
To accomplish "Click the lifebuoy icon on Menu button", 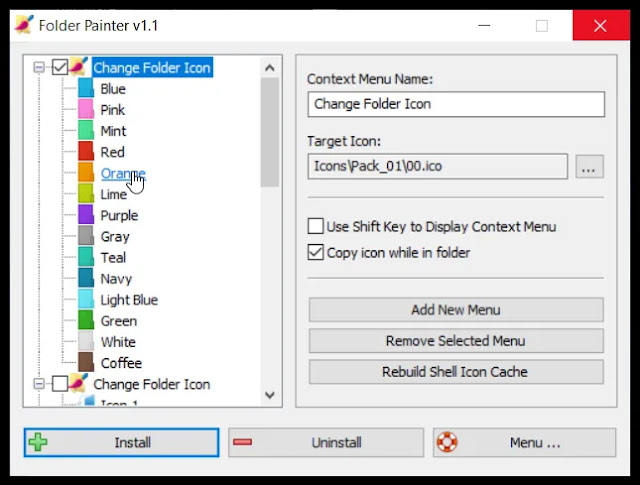I will [447, 442].
